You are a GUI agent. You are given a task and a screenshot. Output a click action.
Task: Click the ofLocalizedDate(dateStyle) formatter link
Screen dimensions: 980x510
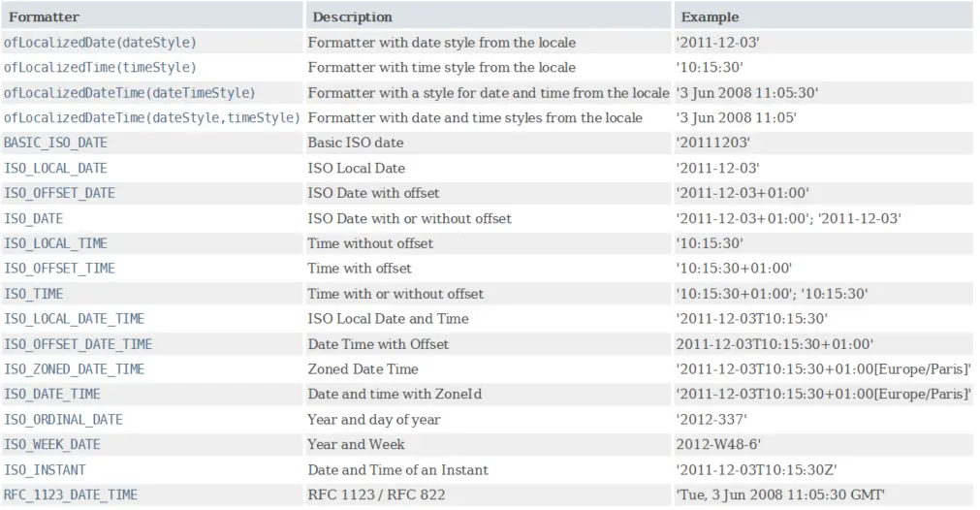coord(100,43)
